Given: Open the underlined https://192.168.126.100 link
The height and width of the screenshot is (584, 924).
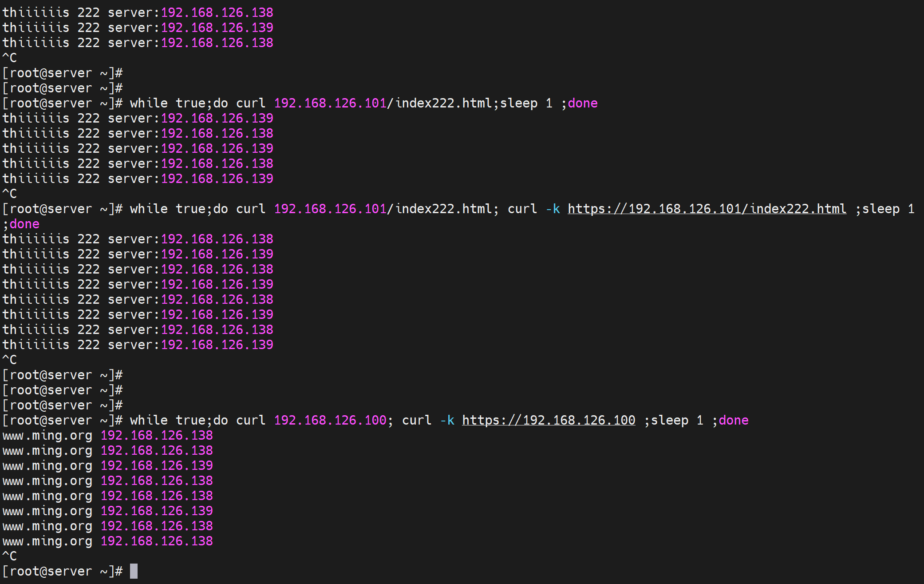Looking at the screenshot, I should [549, 420].
